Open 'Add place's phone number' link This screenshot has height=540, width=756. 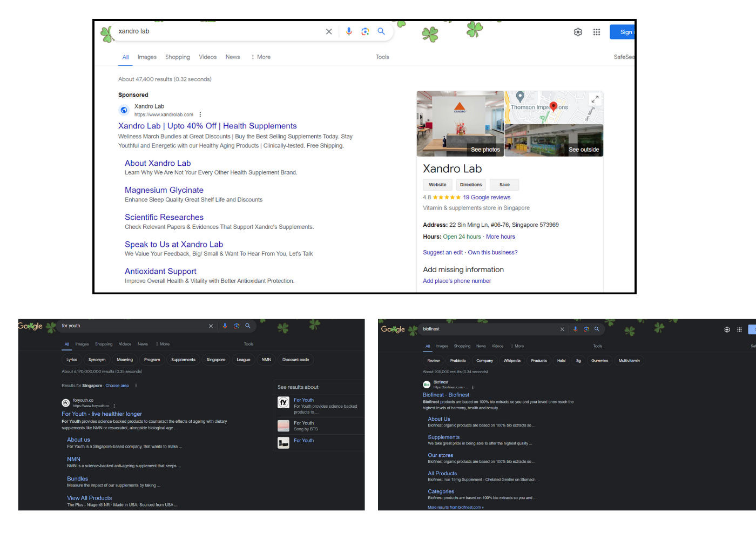pos(457,281)
